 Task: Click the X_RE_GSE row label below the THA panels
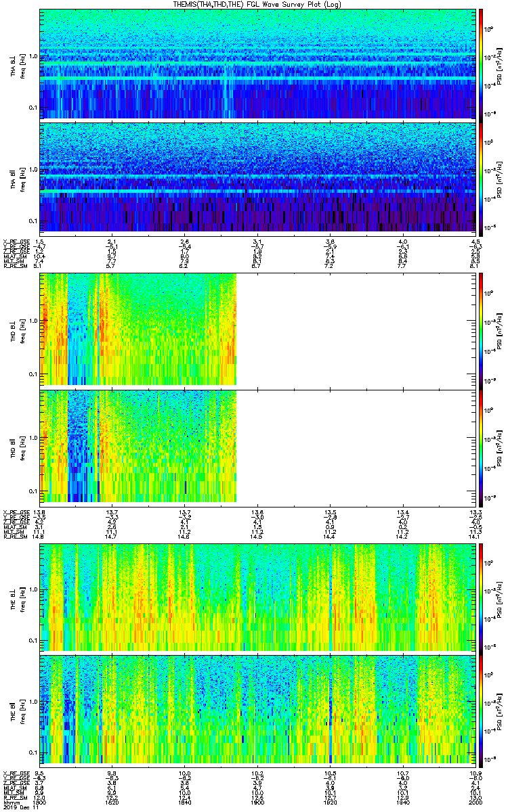pos(16,242)
